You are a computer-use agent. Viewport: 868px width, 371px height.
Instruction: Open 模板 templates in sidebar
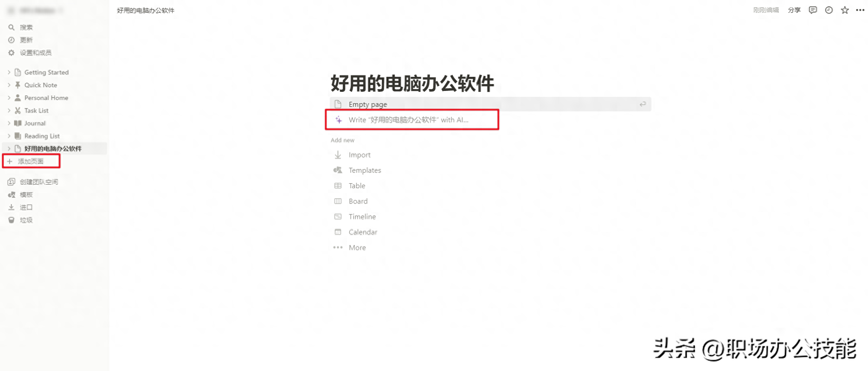point(26,195)
